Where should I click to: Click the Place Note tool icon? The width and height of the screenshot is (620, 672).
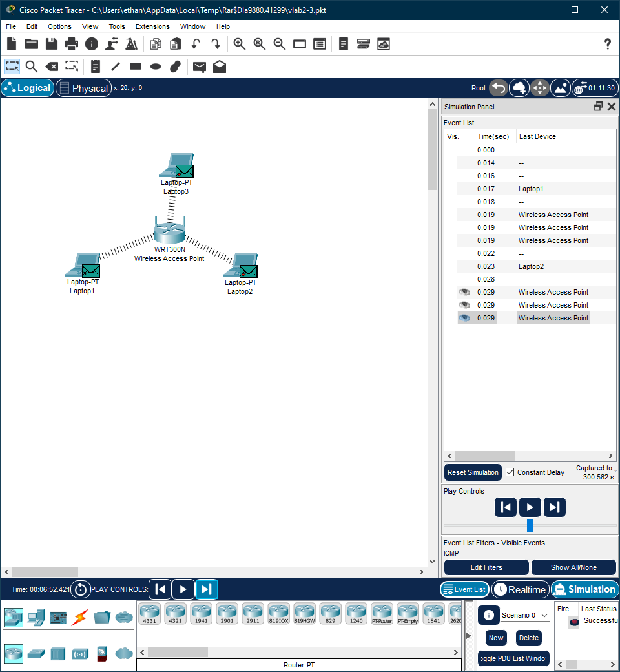96,67
